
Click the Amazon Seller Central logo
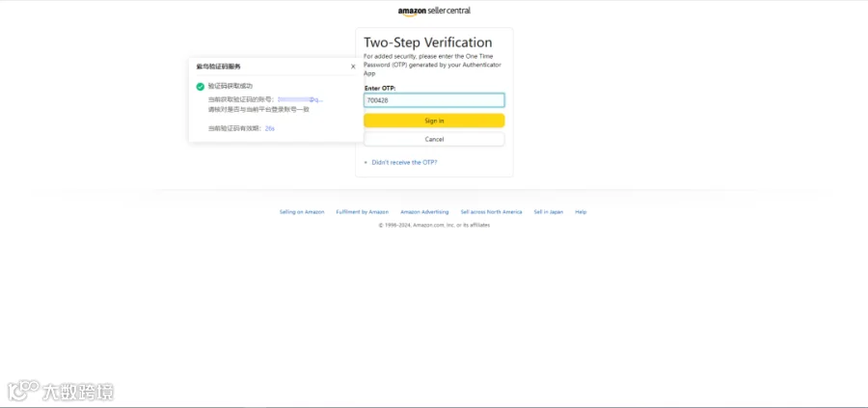(x=434, y=11)
